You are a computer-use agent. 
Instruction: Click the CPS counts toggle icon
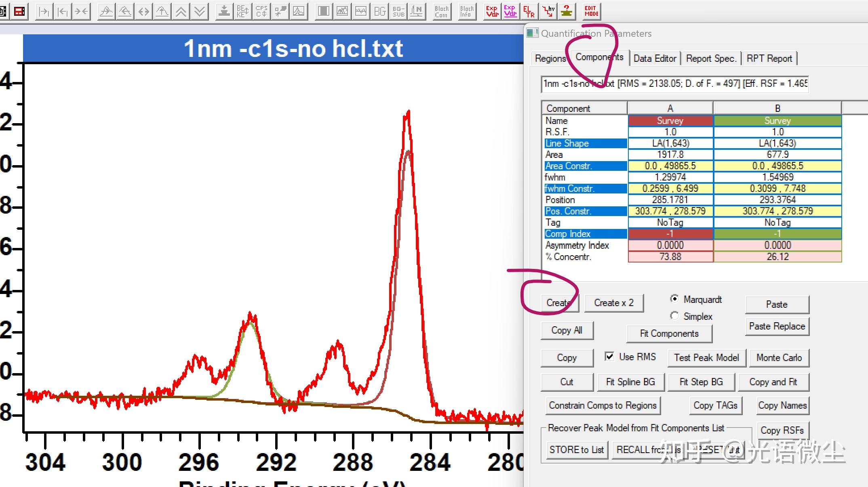(261, 11)
